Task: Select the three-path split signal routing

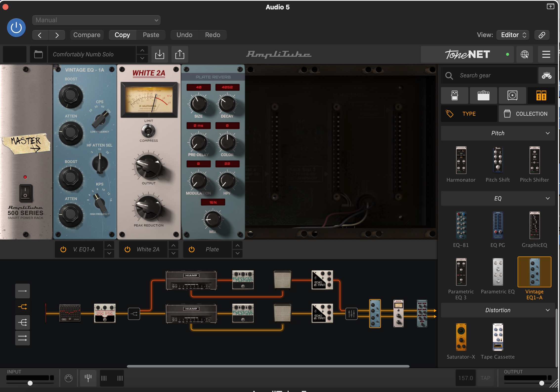Action: (x=22, y=322)
